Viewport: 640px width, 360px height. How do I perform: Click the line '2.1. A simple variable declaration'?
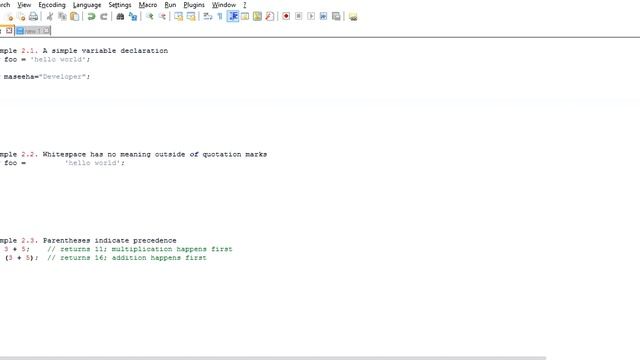pyautogui.click(x=94, y=51)
